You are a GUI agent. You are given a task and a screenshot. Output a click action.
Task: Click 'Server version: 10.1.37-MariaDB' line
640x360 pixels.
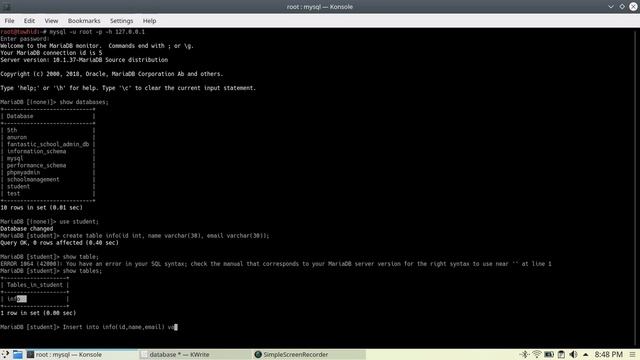click(84, 60)
